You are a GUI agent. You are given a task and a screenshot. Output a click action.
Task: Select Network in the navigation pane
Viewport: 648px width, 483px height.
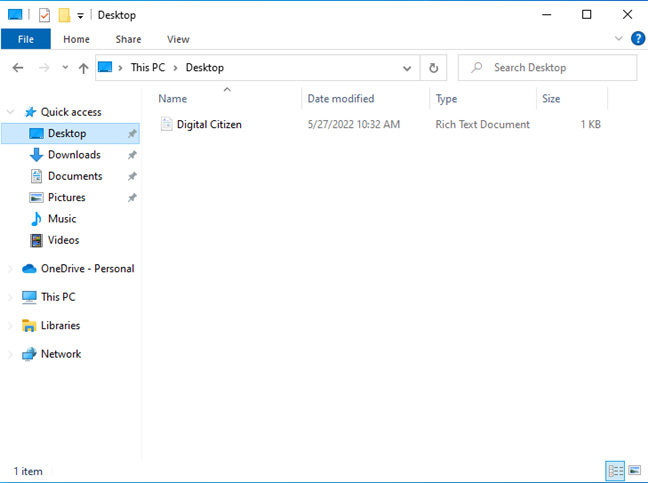click(x=60, y=354)
